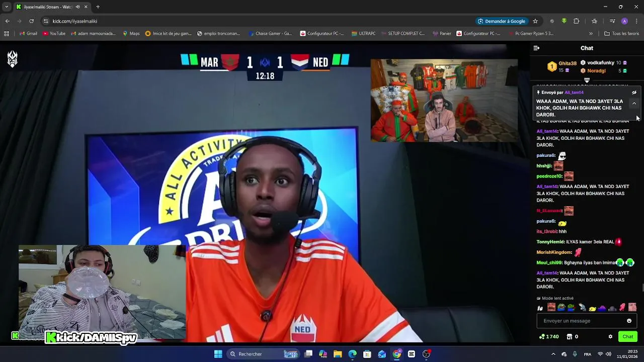Open a new browser tab

98,7
